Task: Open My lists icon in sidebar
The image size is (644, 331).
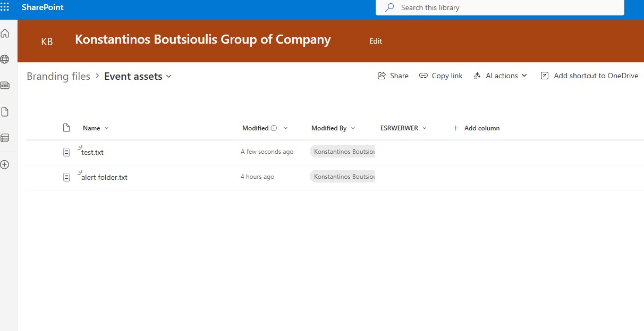Action: (x=5, y=138)
